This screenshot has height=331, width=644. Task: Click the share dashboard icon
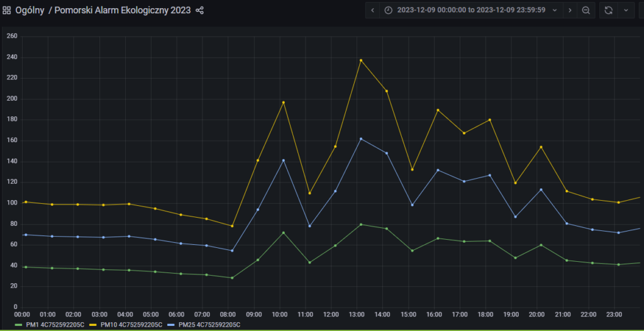click(200, 11)
